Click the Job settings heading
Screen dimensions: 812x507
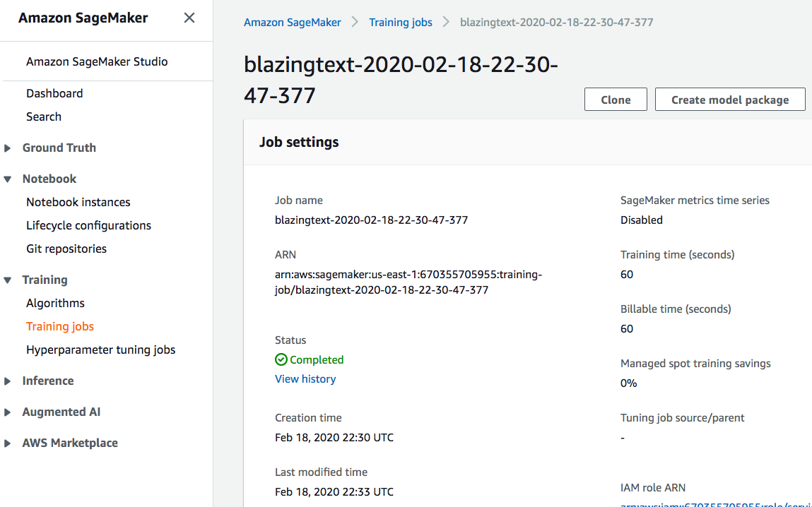299,142
